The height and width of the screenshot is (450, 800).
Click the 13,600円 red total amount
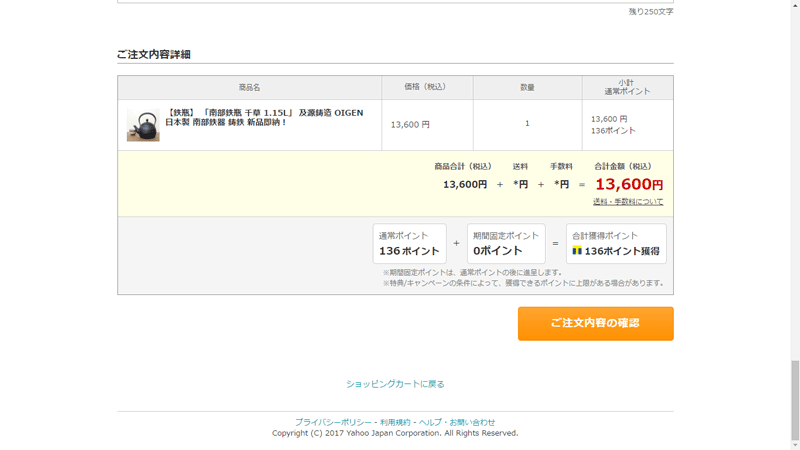click(x=629, y=184)
